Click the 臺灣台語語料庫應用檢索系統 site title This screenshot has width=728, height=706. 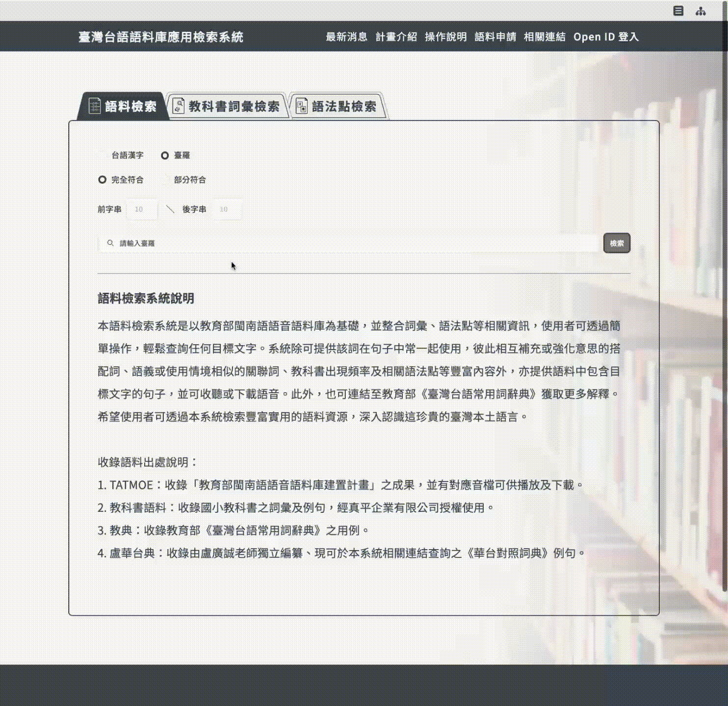coord(161,37)
